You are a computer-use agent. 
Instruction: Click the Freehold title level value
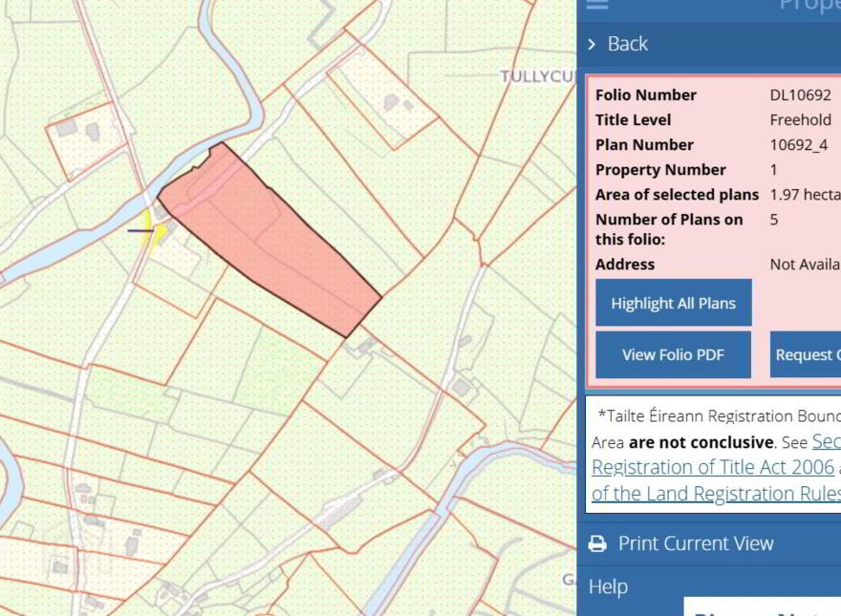point(800,119)
